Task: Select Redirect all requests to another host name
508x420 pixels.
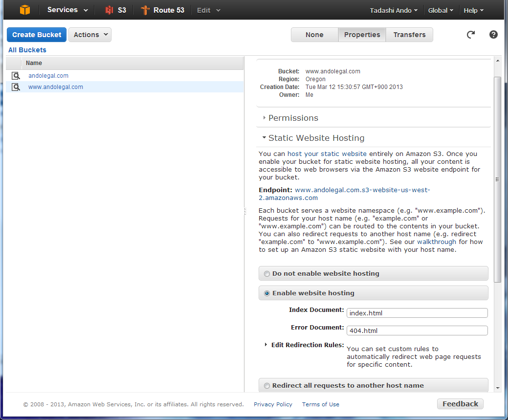Action: [x=266, y=386]
